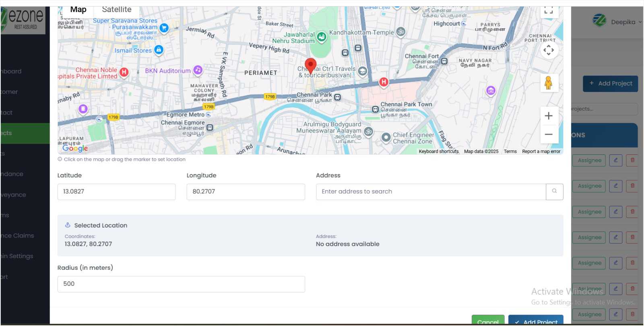Open map camera controls
The width and height of the screenshot is (644, 326).
(x=548, y=50)
